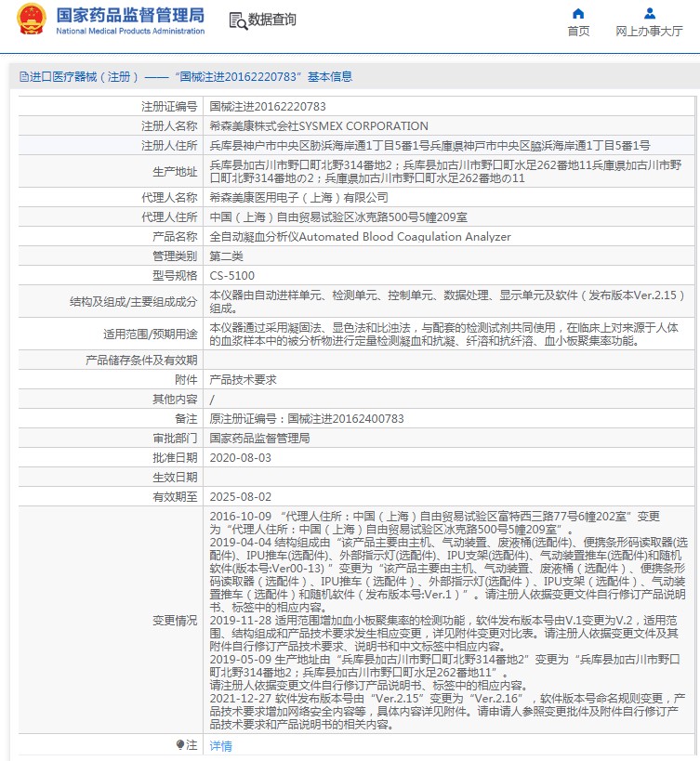
Task: Click the lightbulb icon beside 注
Action: tap(180, 745)
